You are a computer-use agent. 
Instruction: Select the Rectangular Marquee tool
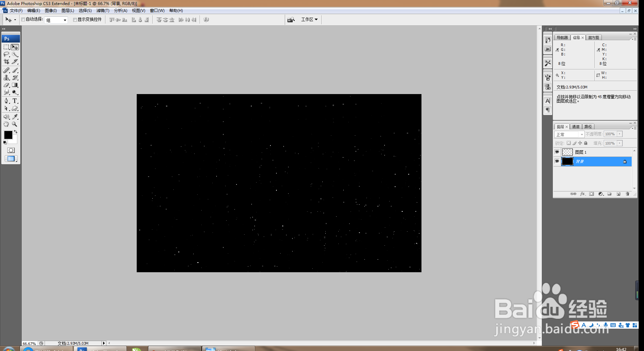6,47
